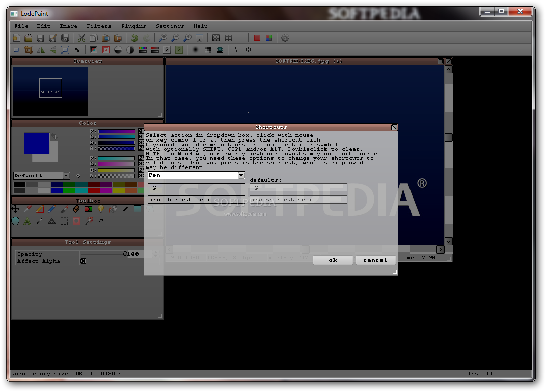Click key combo 1 field showing p
The image size is (546, 392).
tap(197, 188)
